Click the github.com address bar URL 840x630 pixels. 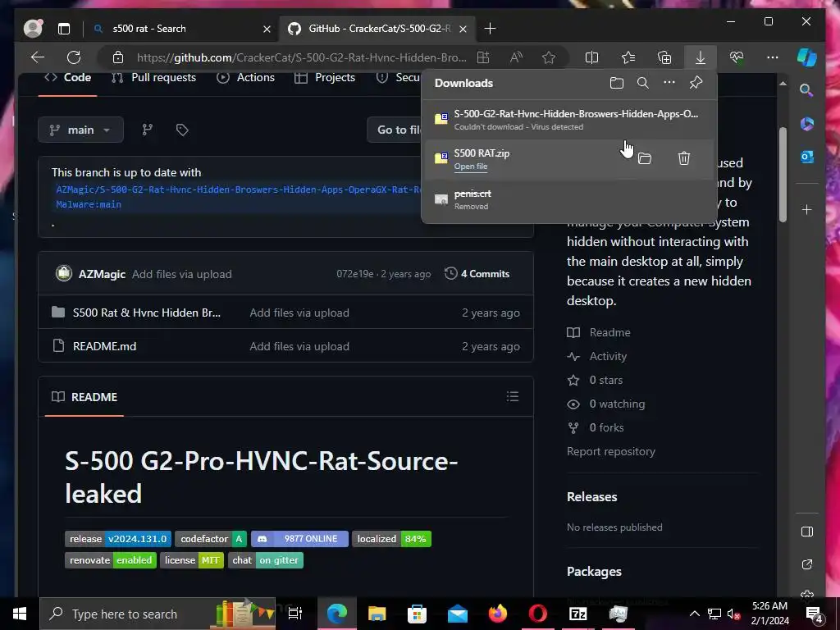302,57
